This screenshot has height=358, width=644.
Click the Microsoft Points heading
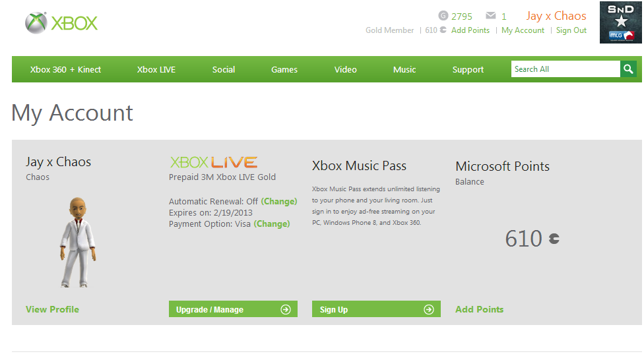click(x=502, y=166)
